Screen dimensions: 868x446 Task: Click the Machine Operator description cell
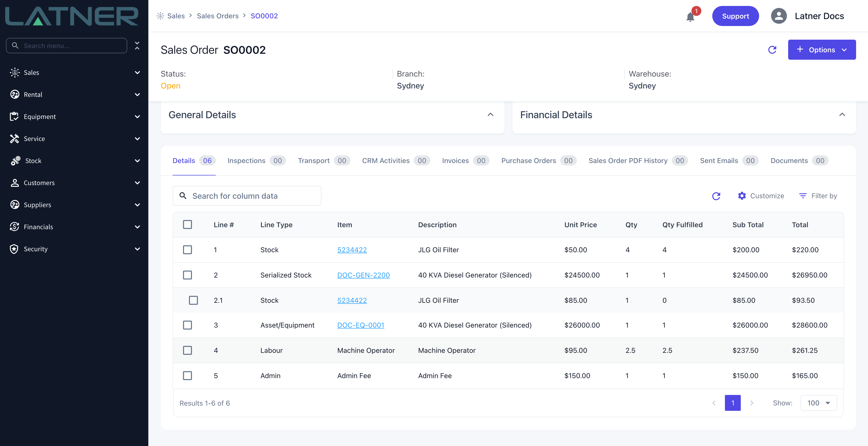pyautogui.click(x=446, y=350)
